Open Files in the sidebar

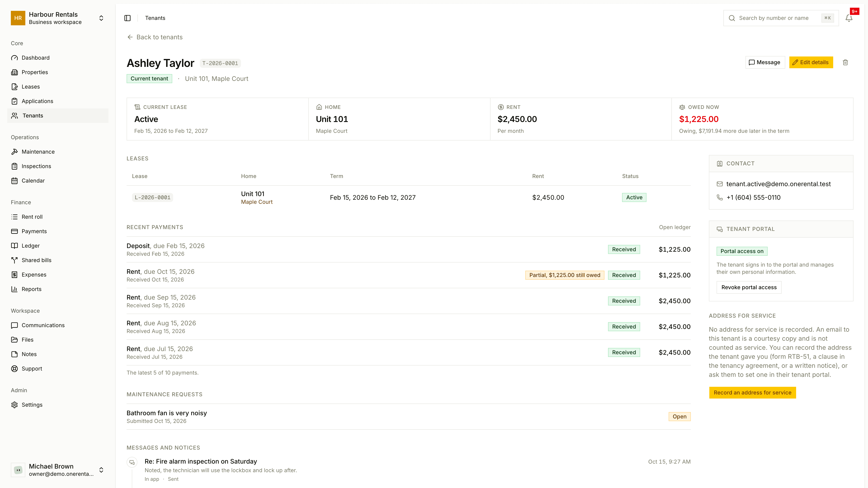click(58, 340)
